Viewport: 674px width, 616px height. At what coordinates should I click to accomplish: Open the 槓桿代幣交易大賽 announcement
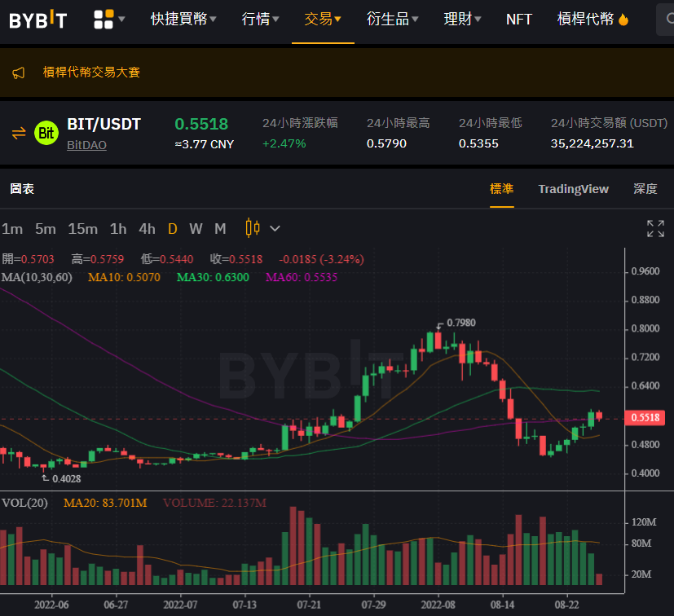91,73
